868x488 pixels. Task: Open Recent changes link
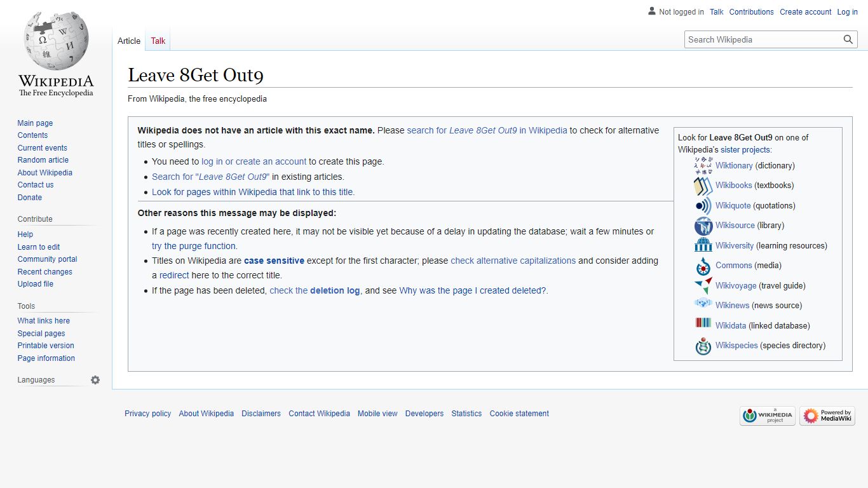point(44,272)
